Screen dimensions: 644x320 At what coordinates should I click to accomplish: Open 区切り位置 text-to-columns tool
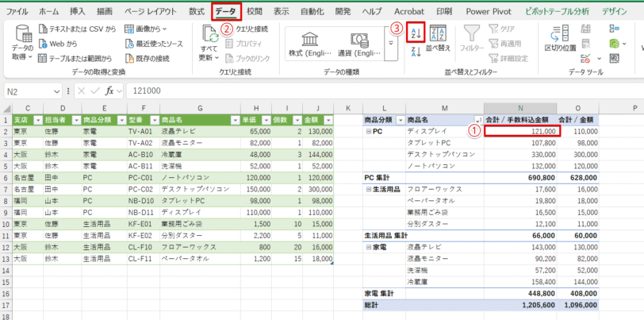(x=560, y=38)
